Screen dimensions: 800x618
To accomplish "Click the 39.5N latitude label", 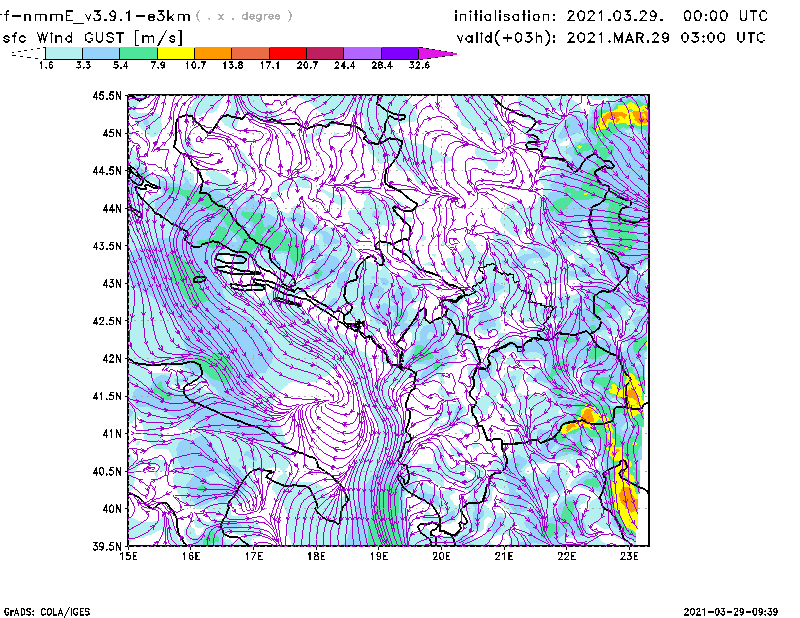I will pyautogui.click(x=107, y=547).
